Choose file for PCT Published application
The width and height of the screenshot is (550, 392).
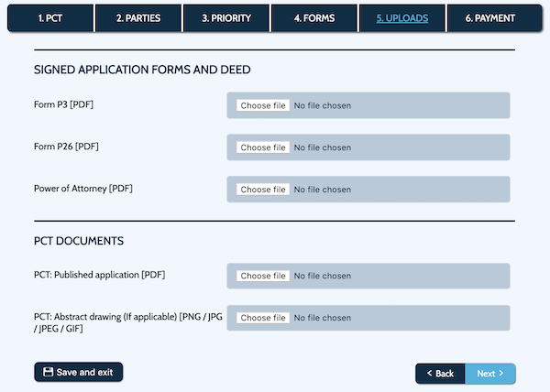[x=263, y=276]
